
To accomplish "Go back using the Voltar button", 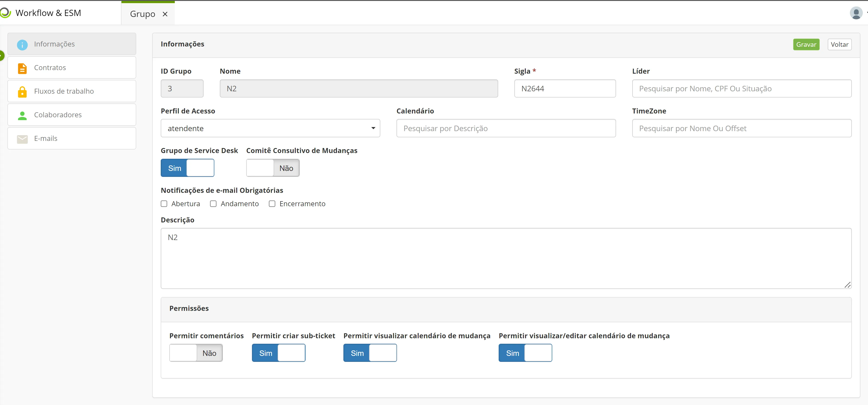I will coord(839,45).
